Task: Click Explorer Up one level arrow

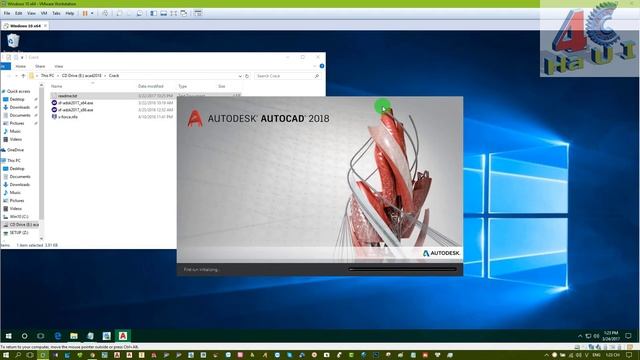Action: 23,76
